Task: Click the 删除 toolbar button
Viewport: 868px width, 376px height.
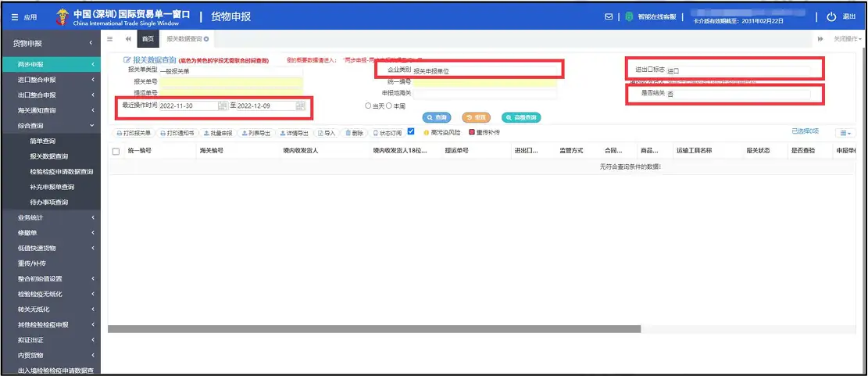Action: [x=354, y=133]
